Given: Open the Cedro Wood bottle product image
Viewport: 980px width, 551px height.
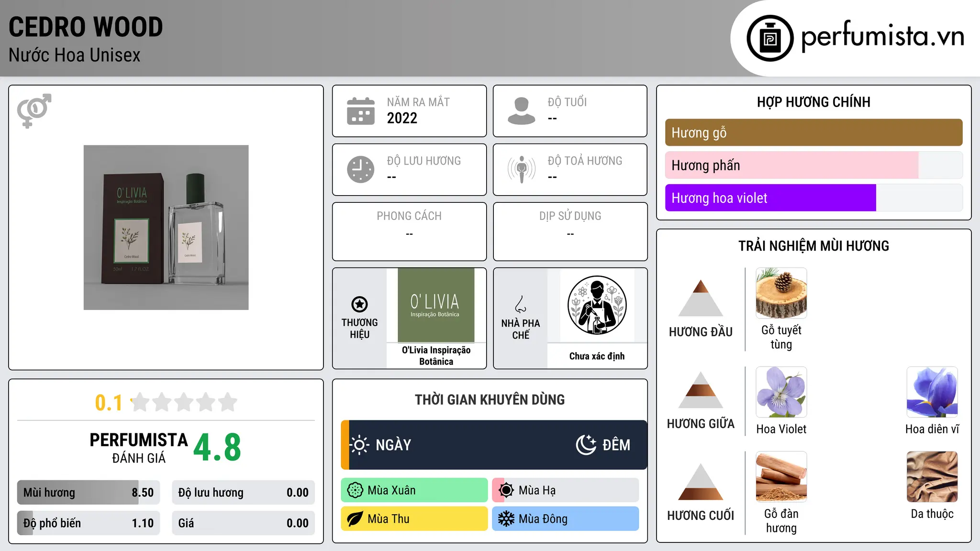Looking at the screenshot, I should tap(166, 228).
